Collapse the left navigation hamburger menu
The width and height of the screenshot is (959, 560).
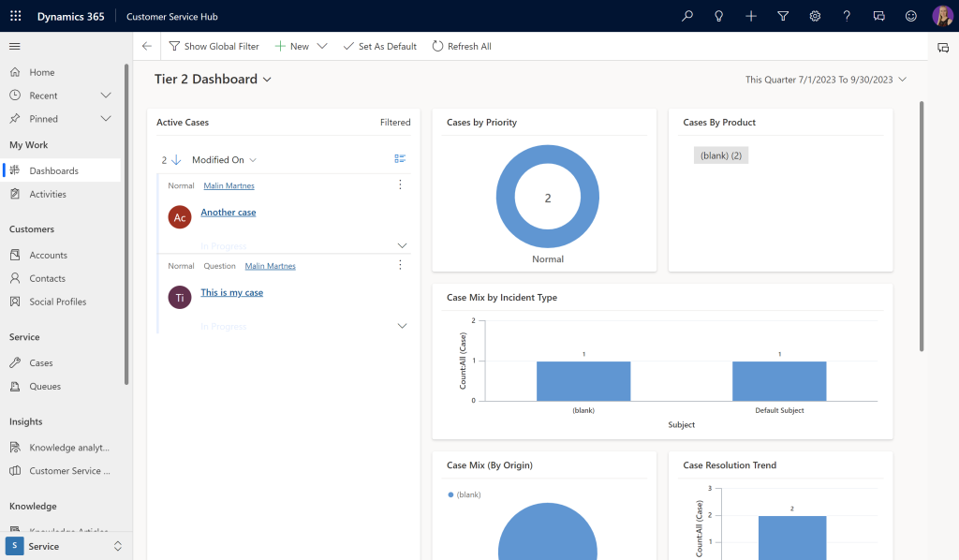point(15,46)
